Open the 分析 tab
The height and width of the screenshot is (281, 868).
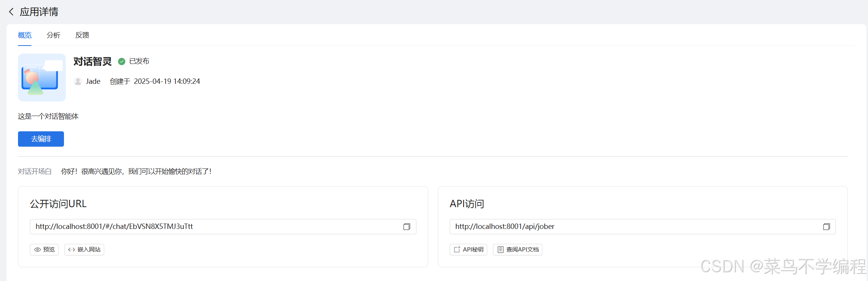[54, 35]
